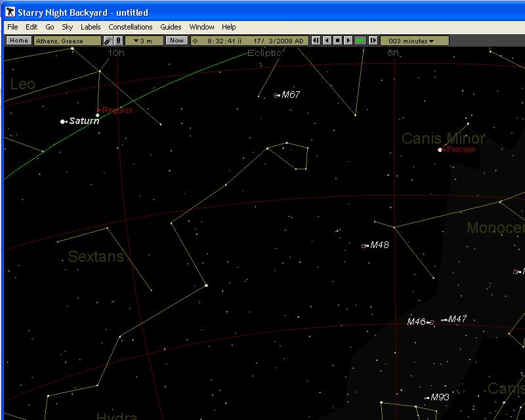Run time backward with the reverse arrow
The height and width of the screenshot is (420, 525).
pyautogui.click(x=327, y=41)
